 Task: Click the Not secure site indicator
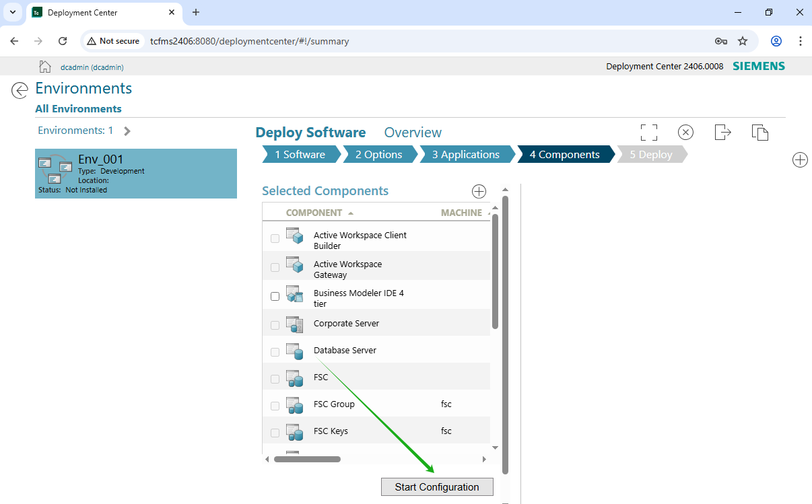(112, 41)
